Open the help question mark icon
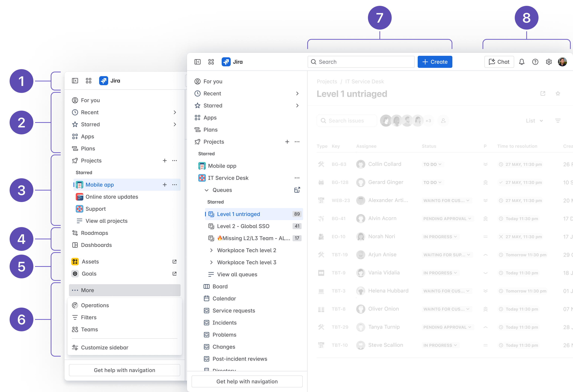Screen dimensions: 573x392 tap(535, 62)
